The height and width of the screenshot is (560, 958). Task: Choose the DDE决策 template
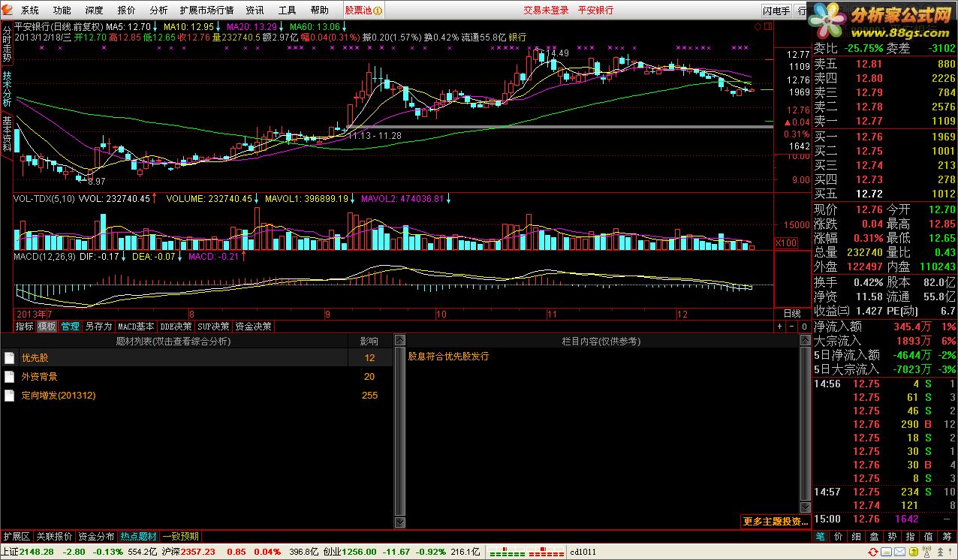point(176,327)
